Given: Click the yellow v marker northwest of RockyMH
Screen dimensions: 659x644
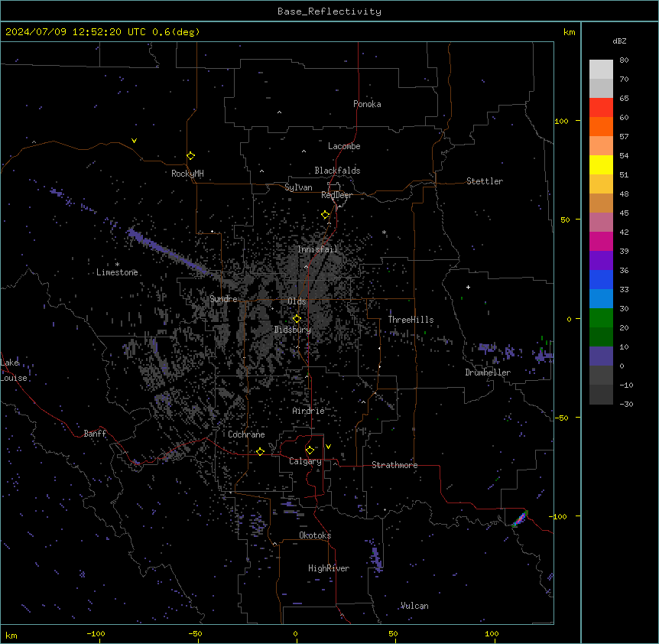Looking at the screenshot, I should point(134,141).
